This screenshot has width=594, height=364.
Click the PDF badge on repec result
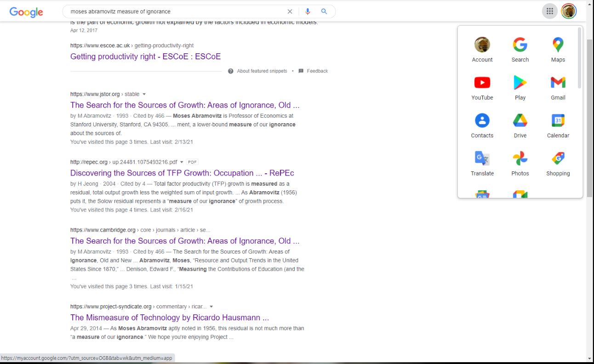(x=192, y=162)
